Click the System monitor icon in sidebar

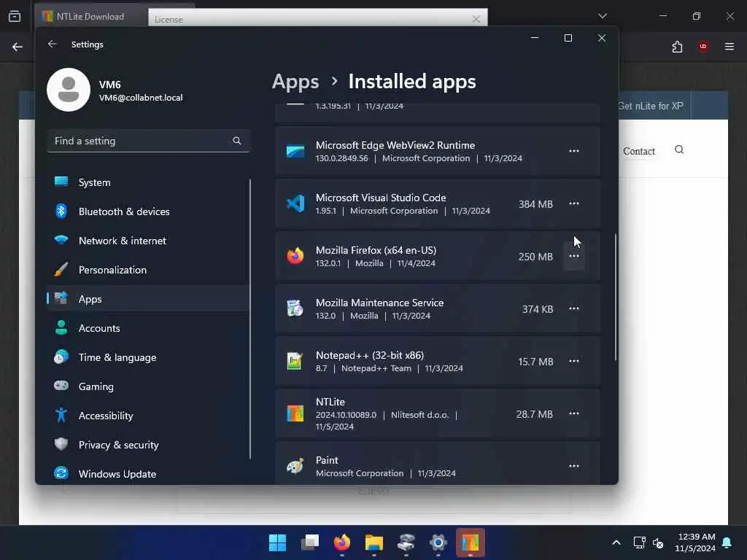[61, 182]
